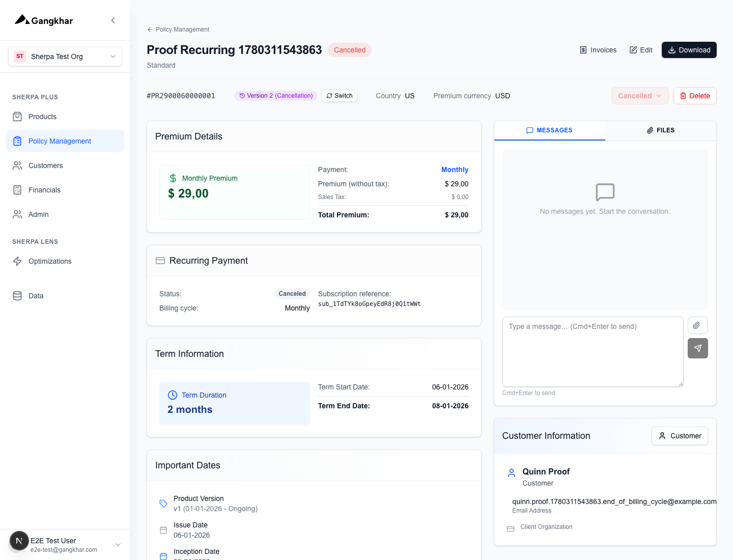Click the v1 (01-01-2026 - Ongoing) text
This screenshot has height=560, width=733.
click(216, 509)
